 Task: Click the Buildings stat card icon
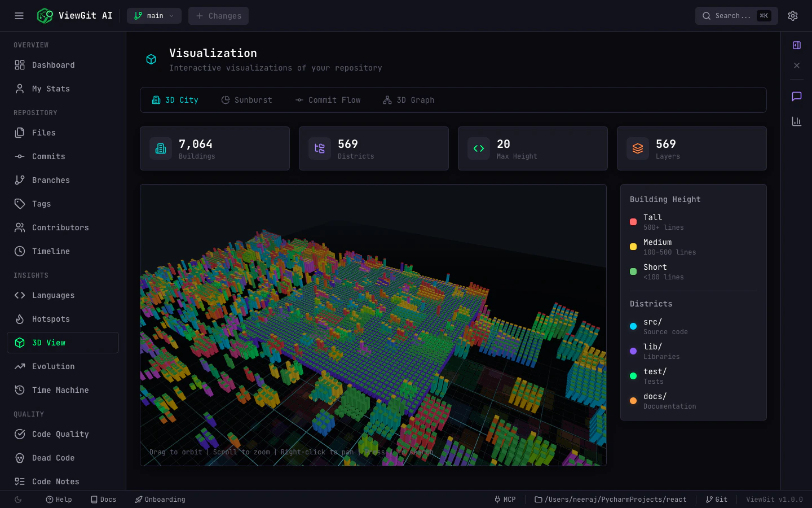tap(161, 148)
